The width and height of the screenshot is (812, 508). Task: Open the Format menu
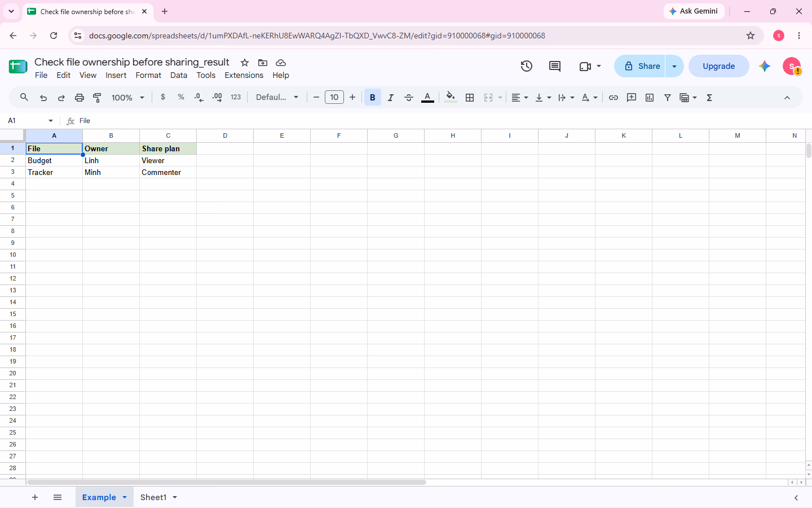point(148,75)
